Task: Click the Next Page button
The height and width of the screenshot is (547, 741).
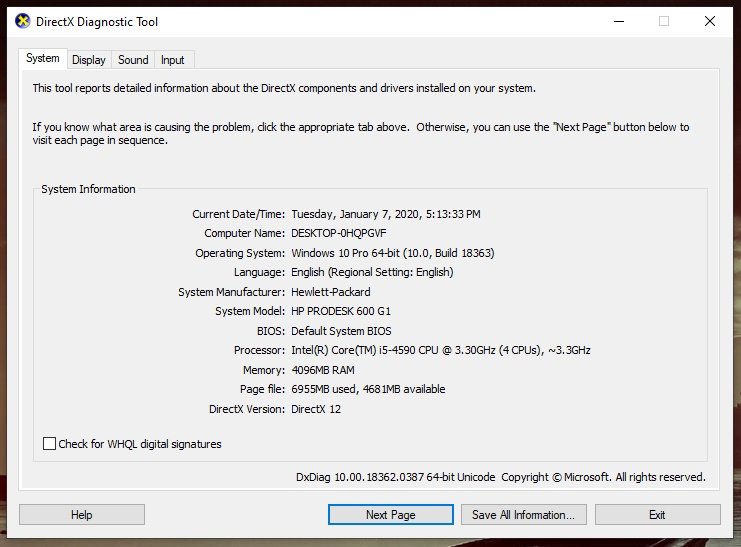Action: click(x=391, y=514)
